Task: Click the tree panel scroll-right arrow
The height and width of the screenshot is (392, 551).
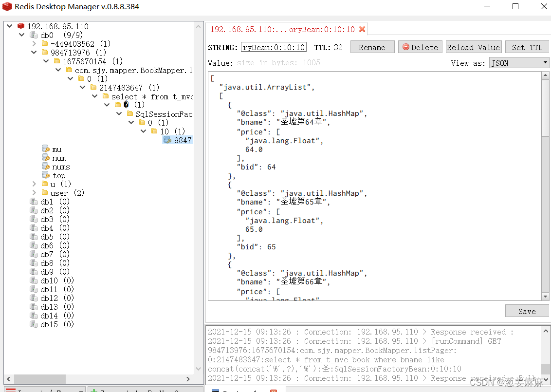Action: [x=188, y=379]
